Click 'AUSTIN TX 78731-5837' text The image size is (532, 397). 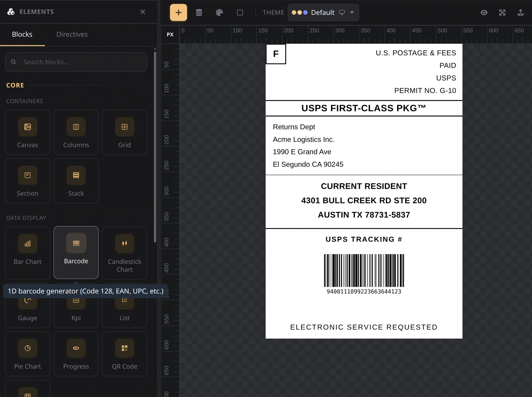point(364,215)
